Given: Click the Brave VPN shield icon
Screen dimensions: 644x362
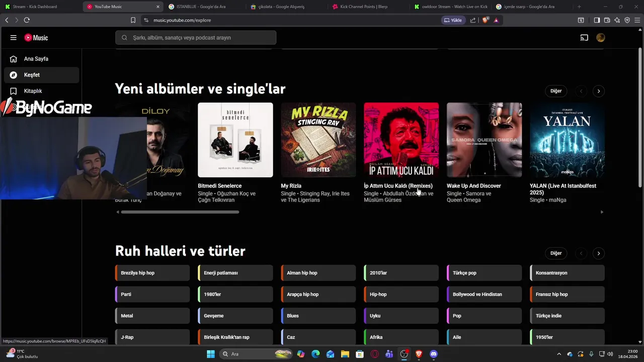Looking at the screenshot, I should (627, 20).
